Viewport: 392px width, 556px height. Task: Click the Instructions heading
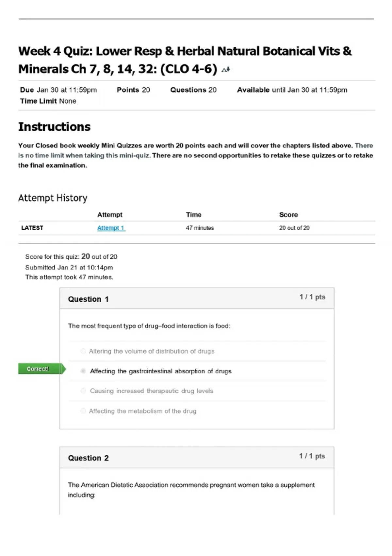click(x=55, y=127)
